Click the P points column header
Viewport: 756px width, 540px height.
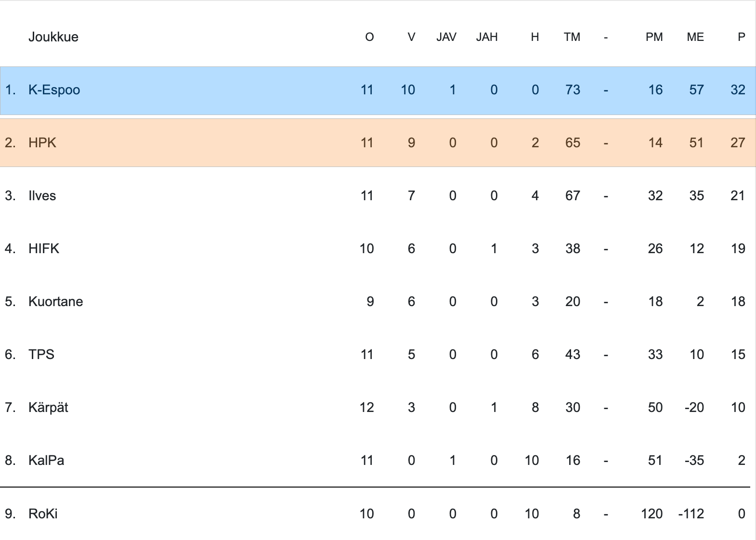[x=742, y=37]
